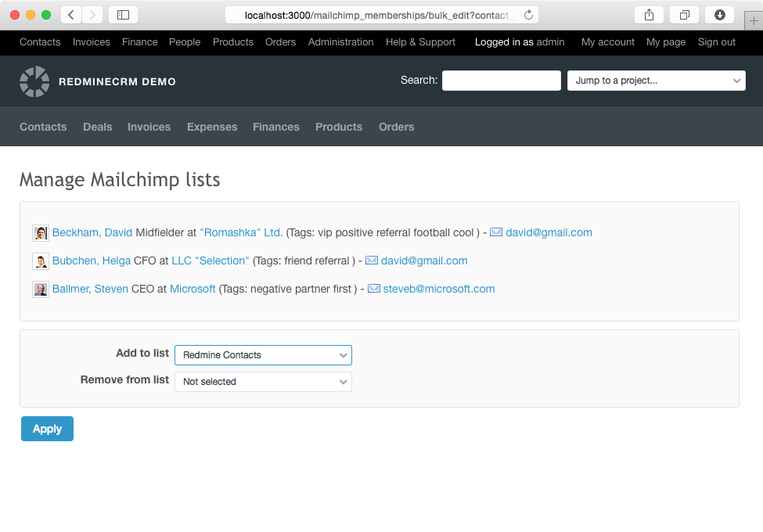Open the Add to list dropdown
Screen dimensions: 763x532
[x=263, y=355]
